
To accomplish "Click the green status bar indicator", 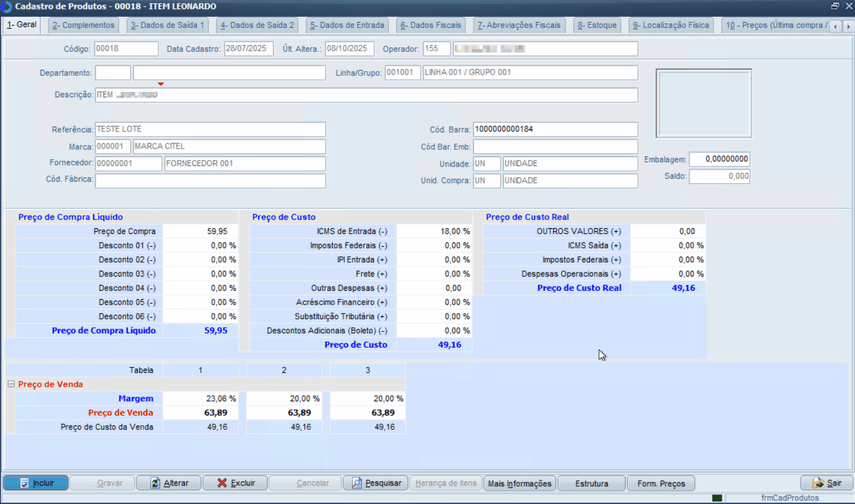I will [717, 498].
